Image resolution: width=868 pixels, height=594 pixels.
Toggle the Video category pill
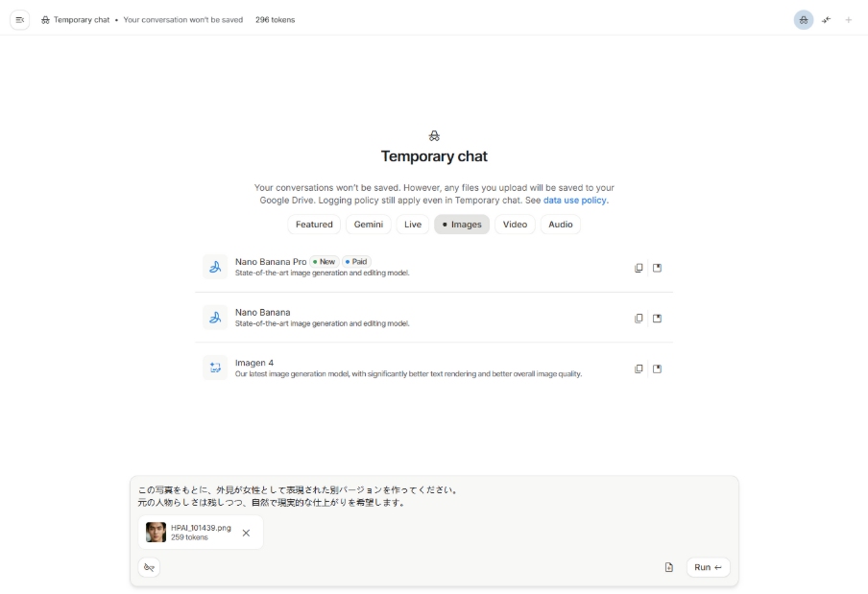tap(515, 224)
